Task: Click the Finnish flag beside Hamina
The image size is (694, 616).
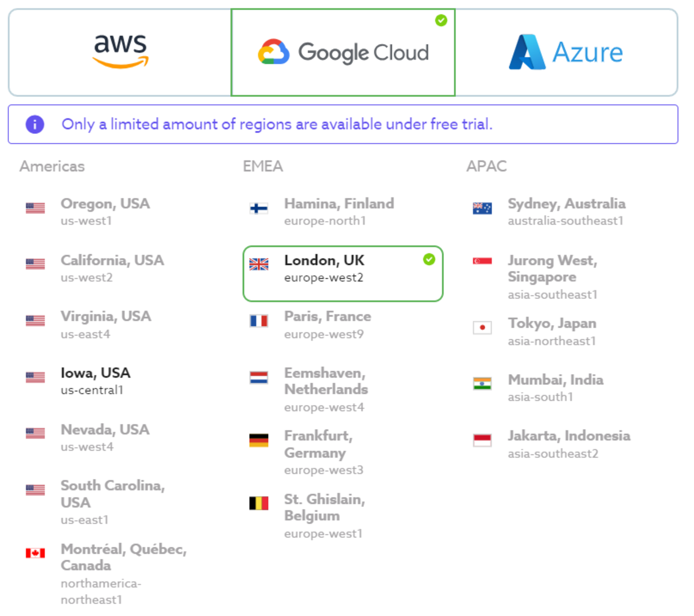Action: tap(259, 208)
